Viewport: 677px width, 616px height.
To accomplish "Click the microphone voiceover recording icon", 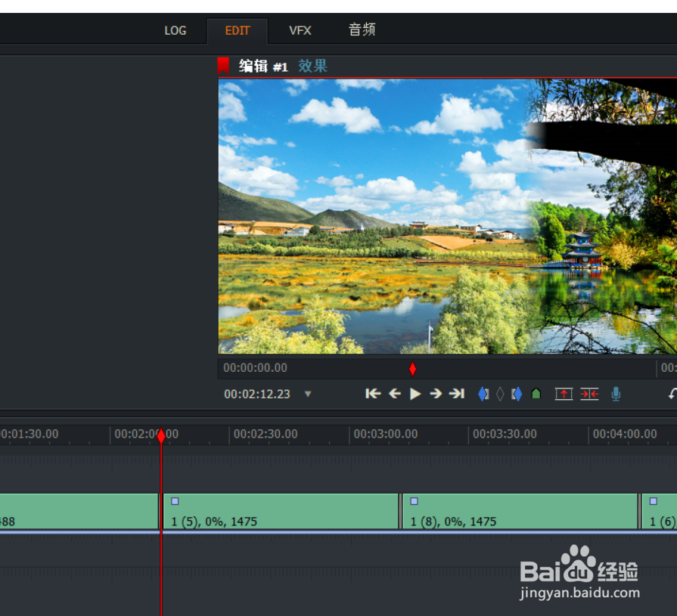I will (616, 393).
